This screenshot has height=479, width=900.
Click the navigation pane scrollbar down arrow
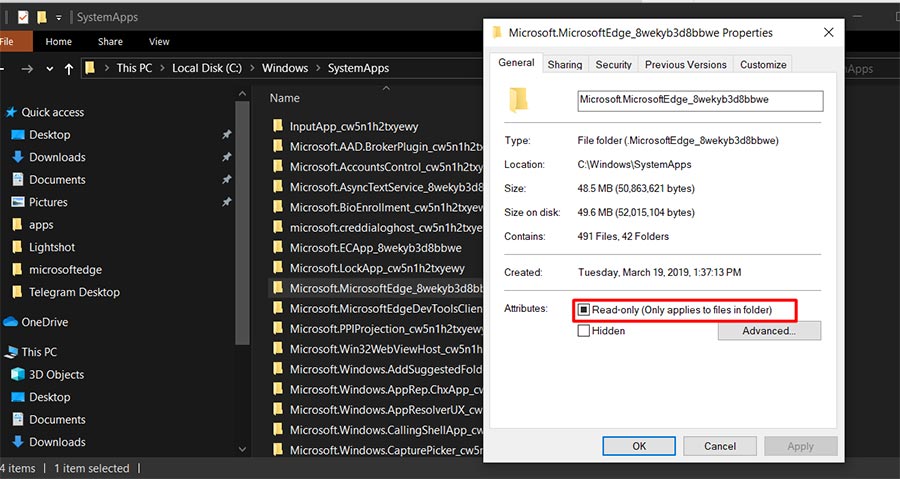click(242, 449)
